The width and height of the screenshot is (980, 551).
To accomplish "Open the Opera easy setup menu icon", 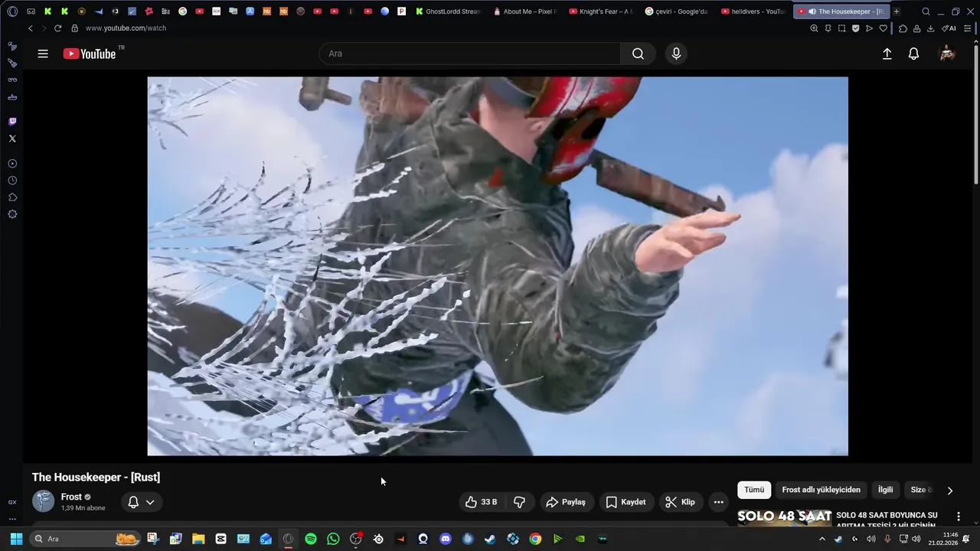I will (x=967, y=28).
